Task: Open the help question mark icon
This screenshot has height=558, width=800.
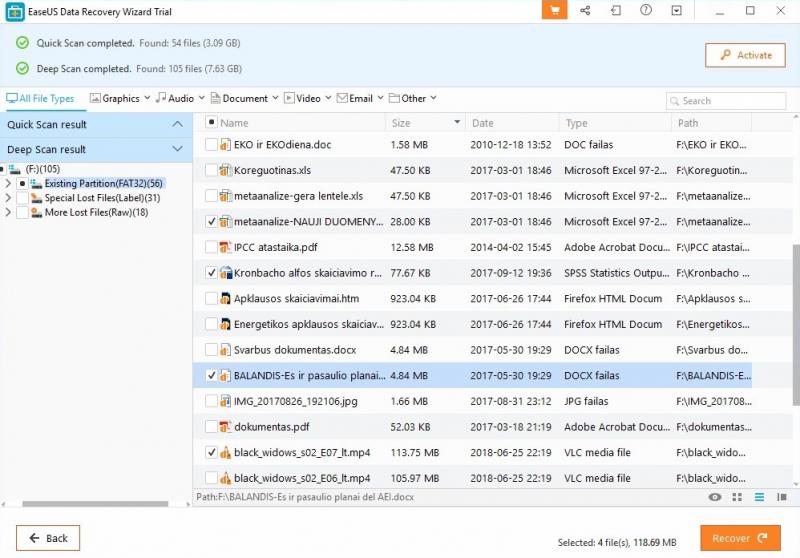Action: click(x=646, y=10)
